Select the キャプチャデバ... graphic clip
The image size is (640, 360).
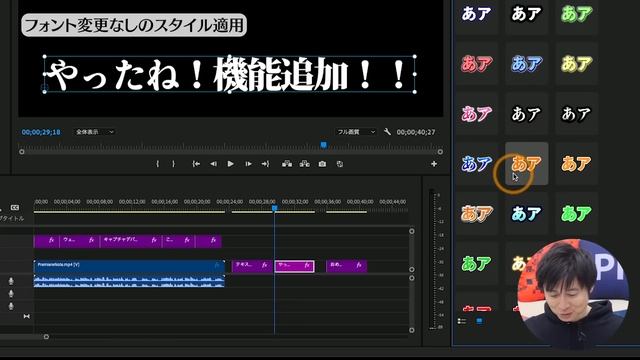click(131, 241)
